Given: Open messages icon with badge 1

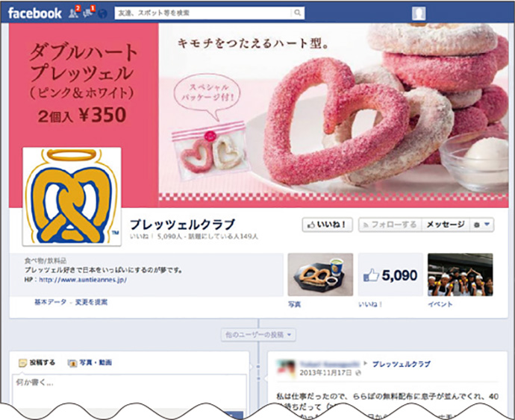Looking at the screenshot, I should [x=88, y=13].
